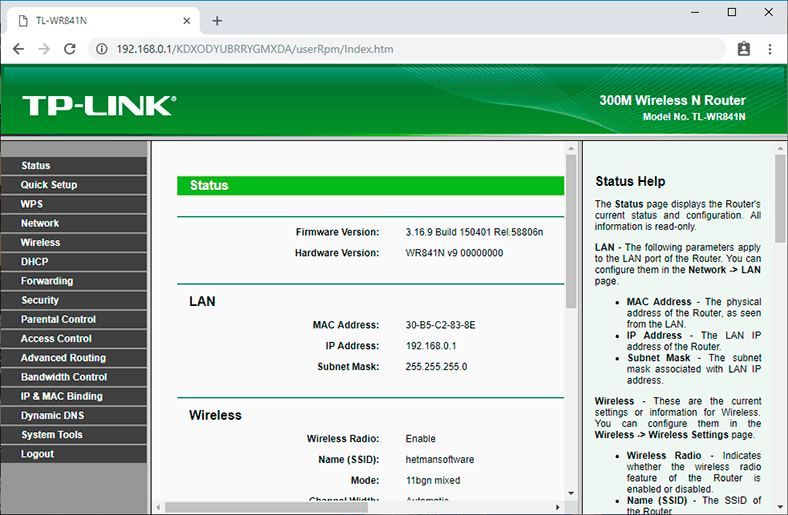Open the site information icon in address bar
Viewport: 788px width, 515px height.
[x=102, y=49]
